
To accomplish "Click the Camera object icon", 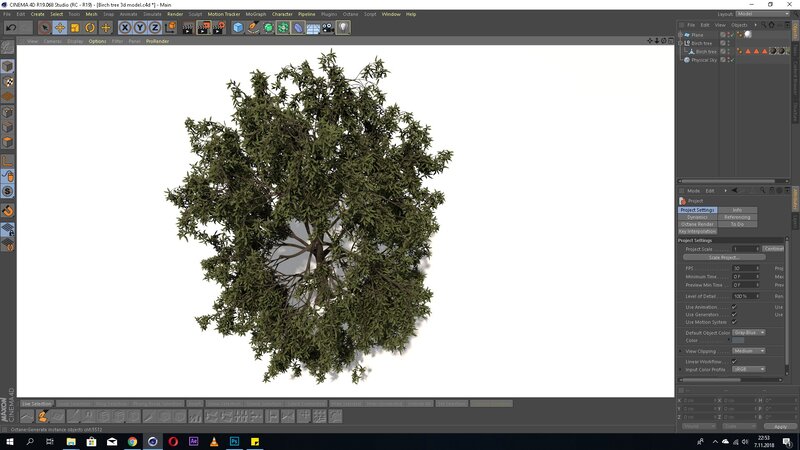I will (328, 28).
